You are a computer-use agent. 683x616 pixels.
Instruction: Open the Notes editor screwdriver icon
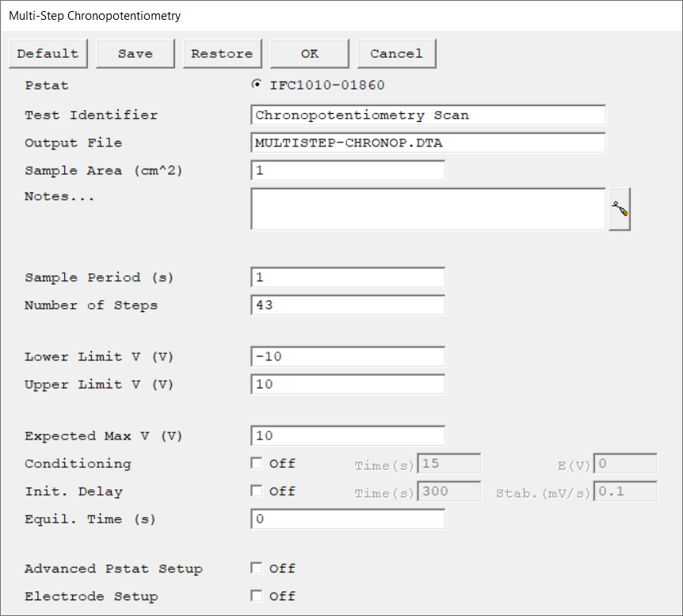pyautogui.click(x=620, y=209)
